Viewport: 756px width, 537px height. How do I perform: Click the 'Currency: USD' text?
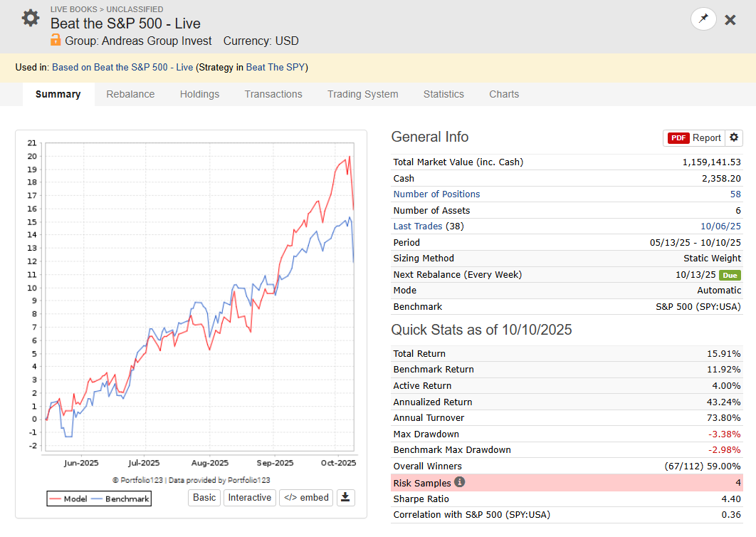261,41
